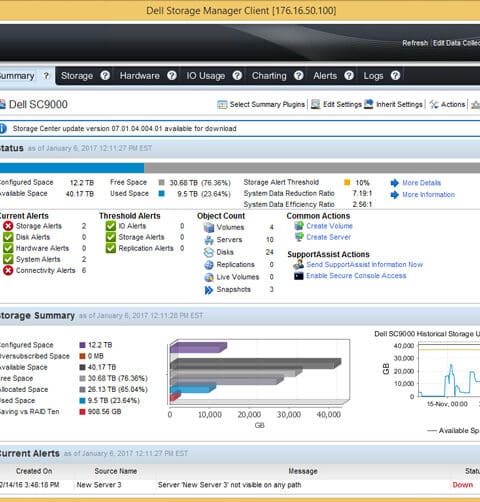The image size is (480, 502).
Task: Open help icon next to Logs tab
Action: pos(395,76)
